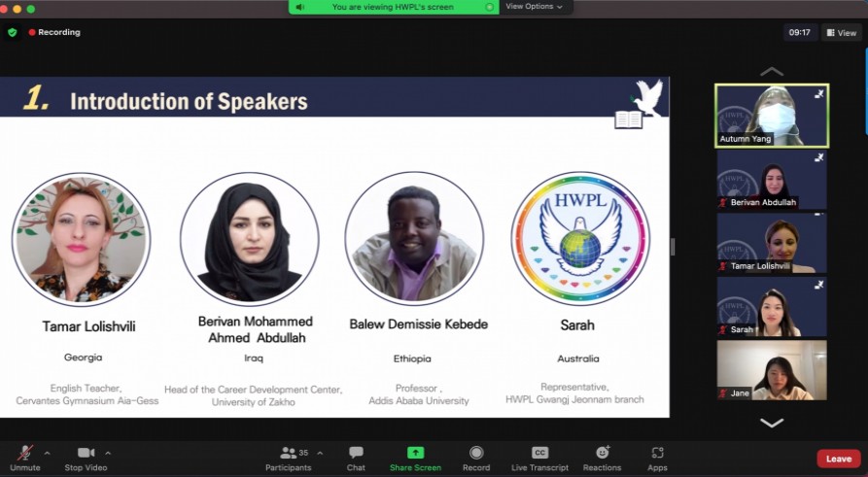
Task: Open the Reactions picker
Action: pyautogui.click(x=602, y=454)
